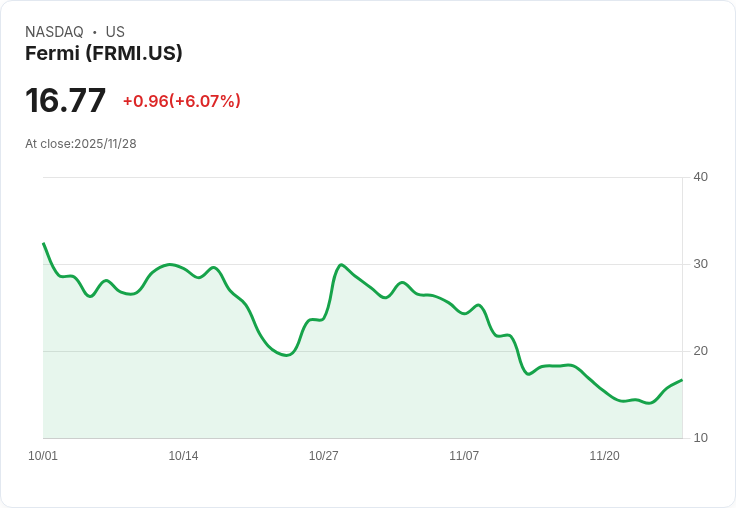Click the +0.96(+6.07%) price change
Viewport: 736px width, 508px height.
tap(181, 101)
